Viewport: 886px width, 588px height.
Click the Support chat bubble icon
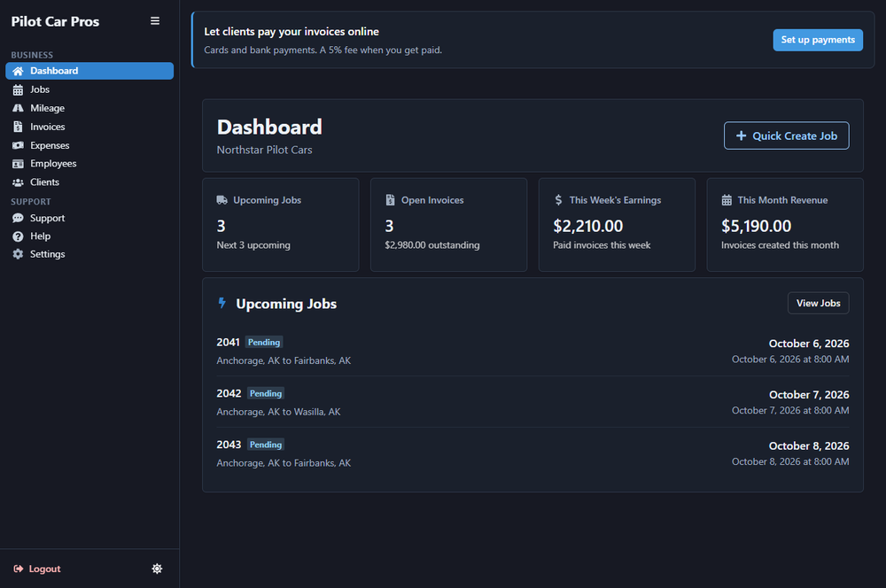coord(18,218)
